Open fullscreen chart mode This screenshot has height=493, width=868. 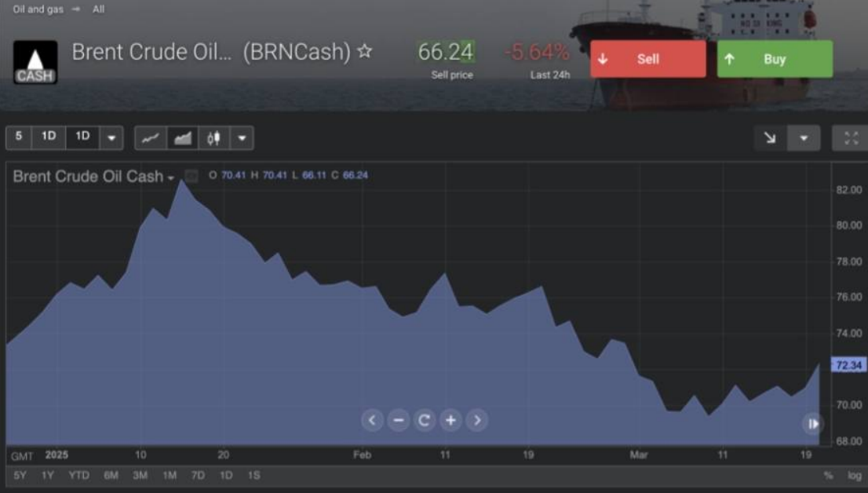[851, 138]
